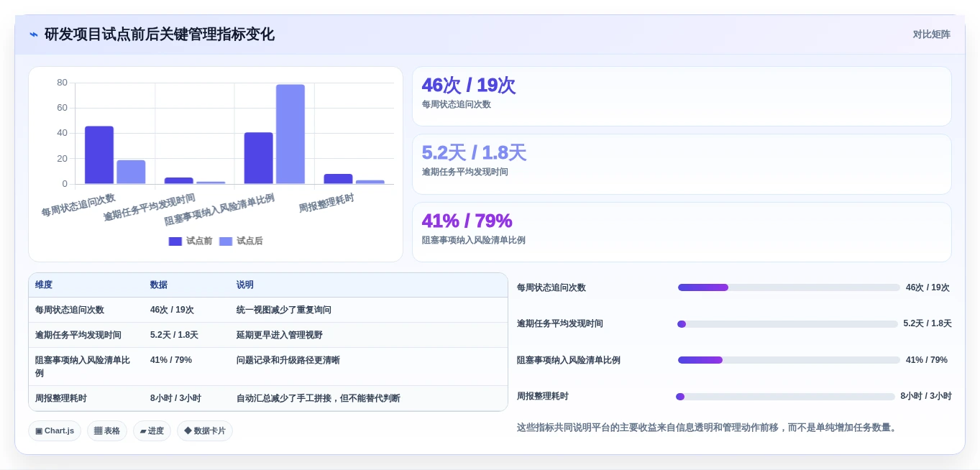Click the 每周状态追问次数 table row label

[70, 310]
